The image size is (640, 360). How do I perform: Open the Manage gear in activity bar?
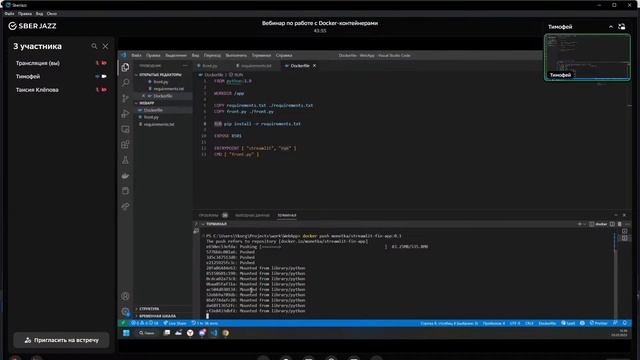pyautogui.click(x=125, y=312)
